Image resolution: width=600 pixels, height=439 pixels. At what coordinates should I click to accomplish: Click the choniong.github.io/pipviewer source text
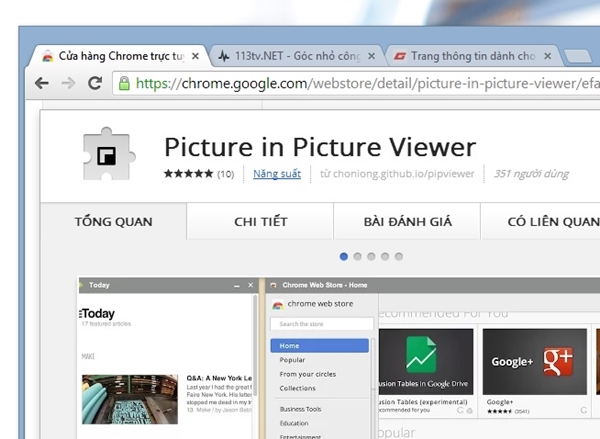point(403,174)
